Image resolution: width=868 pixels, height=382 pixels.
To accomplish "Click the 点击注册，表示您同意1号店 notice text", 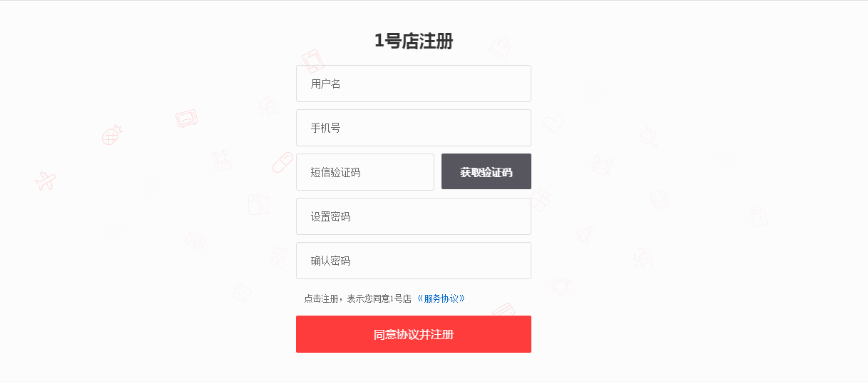I will [357, 298].
